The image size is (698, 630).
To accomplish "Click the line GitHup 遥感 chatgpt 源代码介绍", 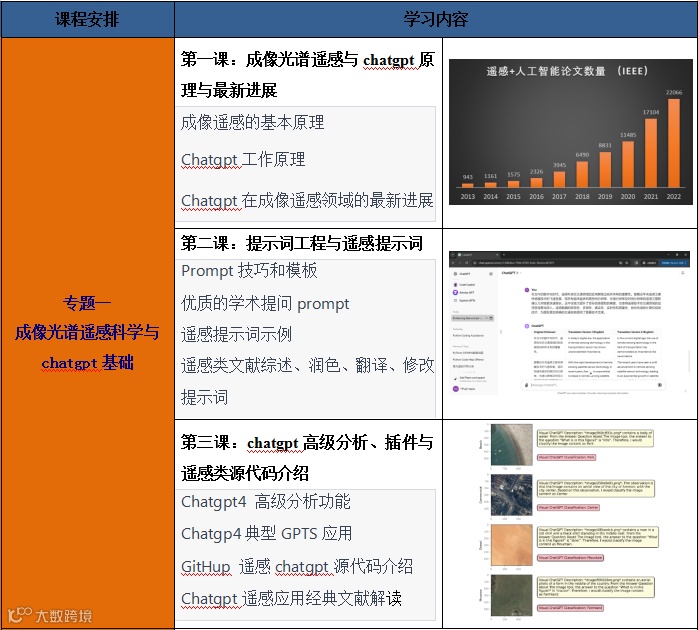I will [x=297, y=567].
